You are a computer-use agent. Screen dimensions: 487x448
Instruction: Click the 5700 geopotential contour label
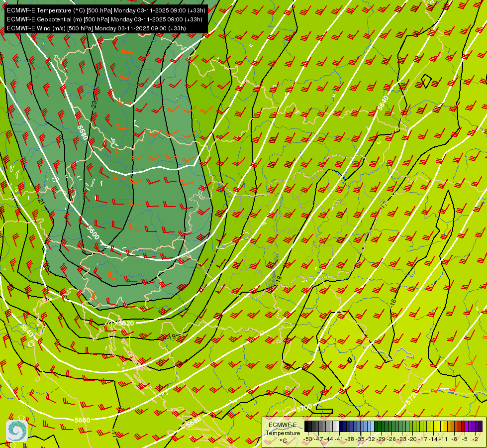[x=304, y=408]
